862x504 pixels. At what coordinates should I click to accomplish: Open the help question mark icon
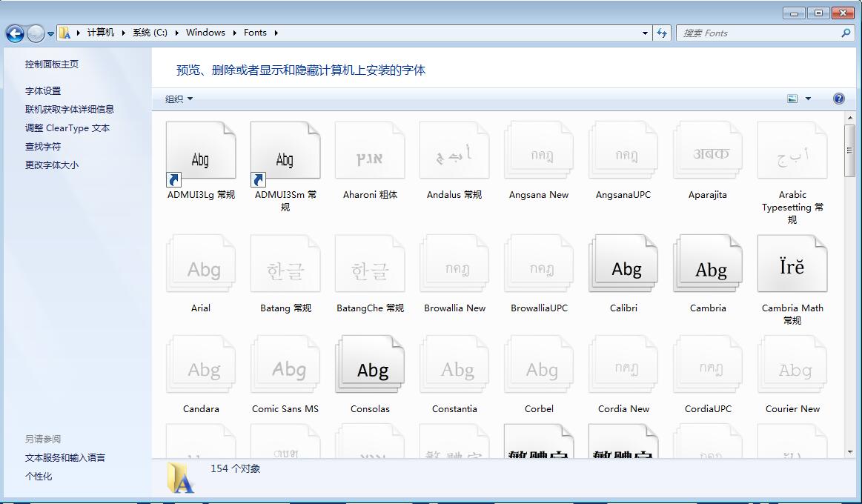pyautogui.click(x=839, y=99)
